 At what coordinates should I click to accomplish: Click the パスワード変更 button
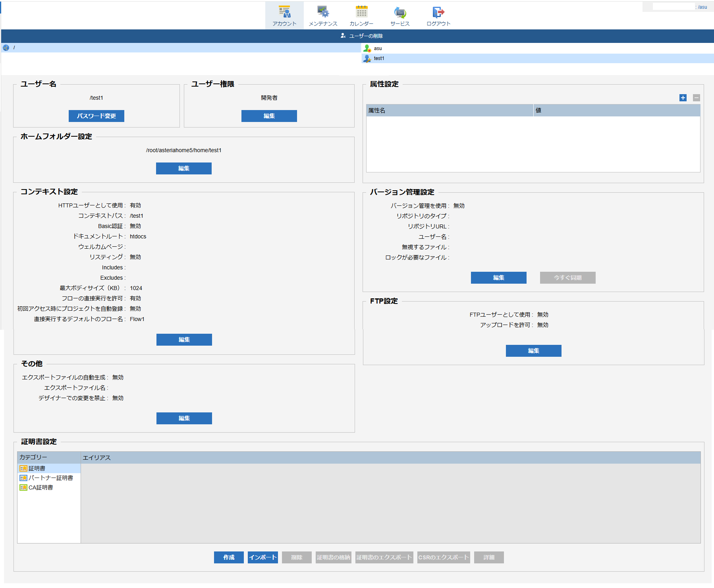click(96, 116)
